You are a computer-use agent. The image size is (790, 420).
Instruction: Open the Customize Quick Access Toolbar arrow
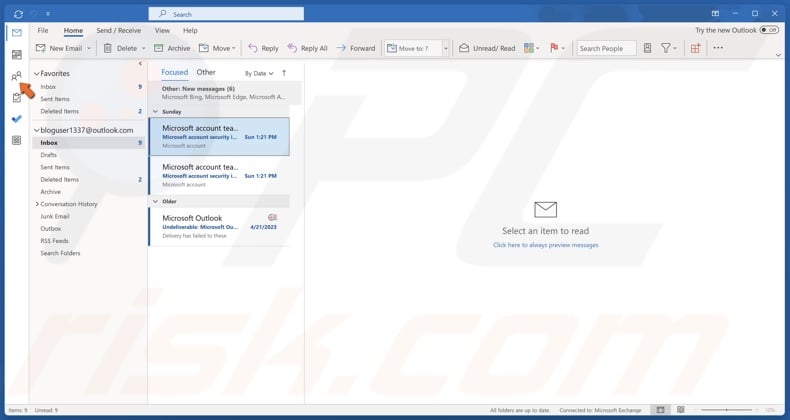coord(48,14)
